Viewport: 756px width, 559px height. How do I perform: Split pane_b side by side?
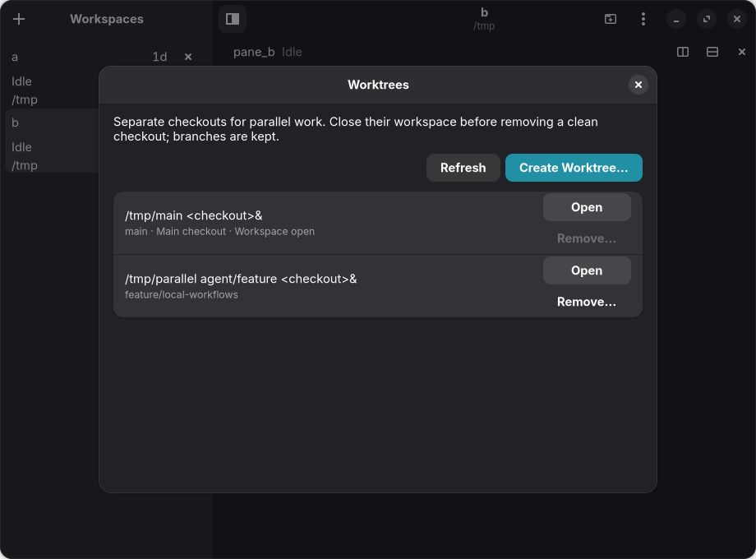click(x=683, y=52)
